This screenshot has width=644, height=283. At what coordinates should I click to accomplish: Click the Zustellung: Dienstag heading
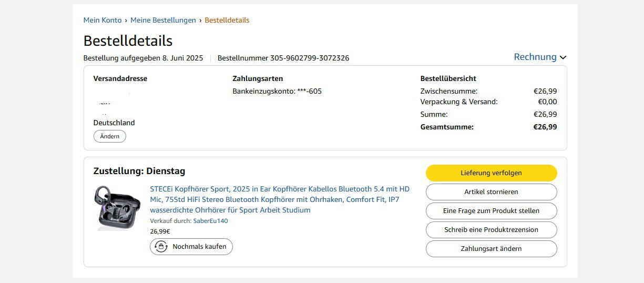coord(139,171)
